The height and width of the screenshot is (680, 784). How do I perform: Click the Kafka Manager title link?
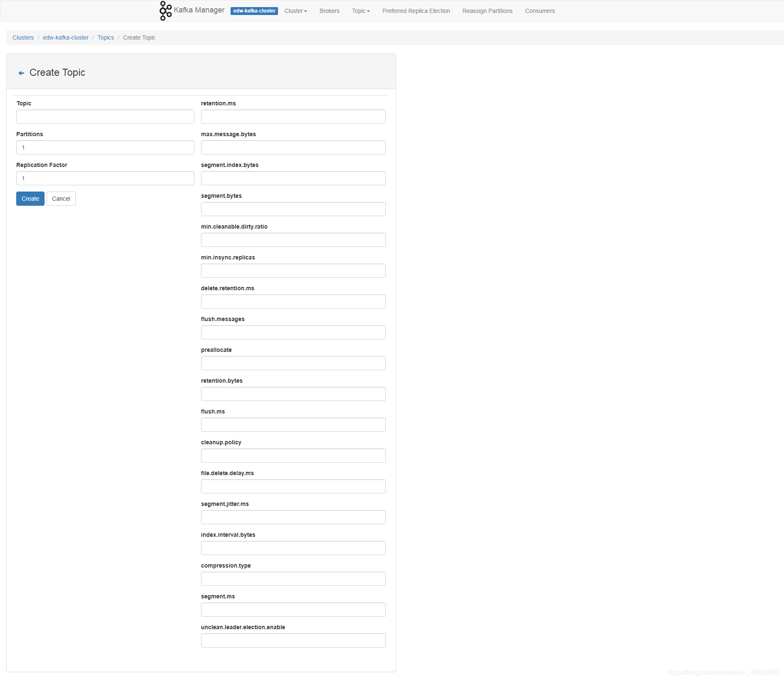click(x=199, y=10)
